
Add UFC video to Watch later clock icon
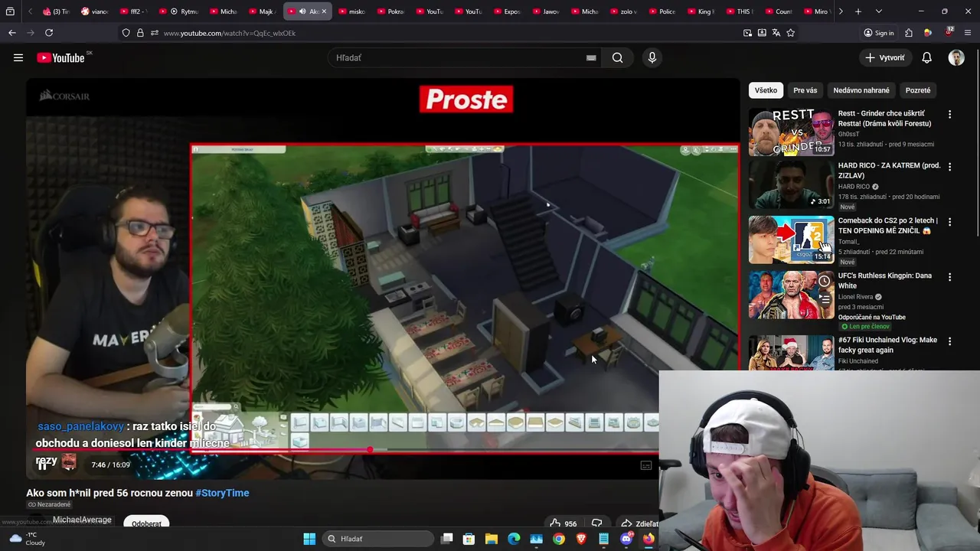(x=824, y=282)
